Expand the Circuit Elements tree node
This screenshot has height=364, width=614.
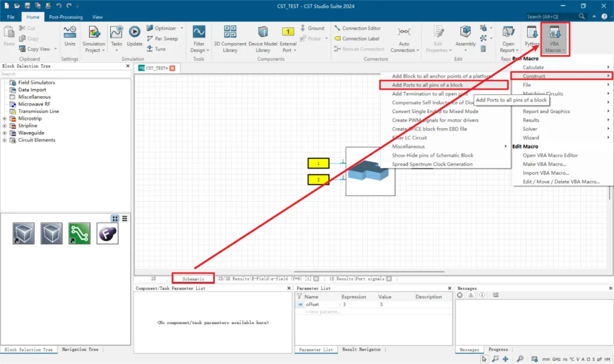[x=5, y=140]
